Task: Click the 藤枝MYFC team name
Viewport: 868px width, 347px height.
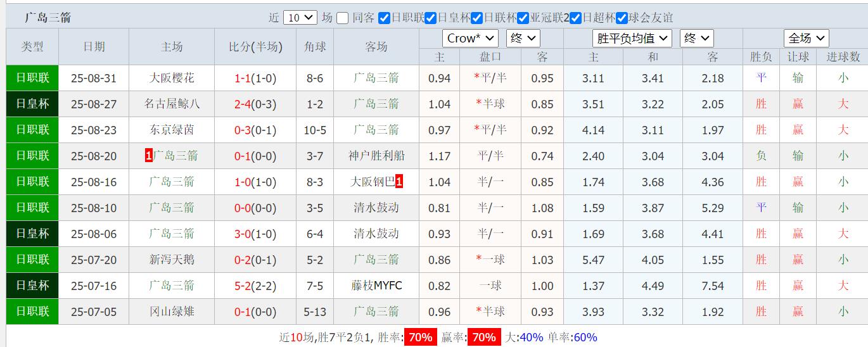Action: click(x=376, y=286)
